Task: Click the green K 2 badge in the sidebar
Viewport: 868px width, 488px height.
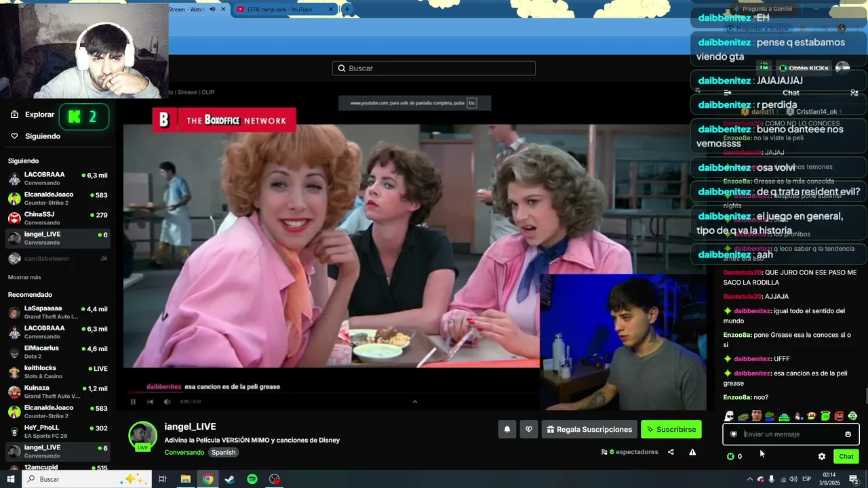Action: (x=84, y=117)
